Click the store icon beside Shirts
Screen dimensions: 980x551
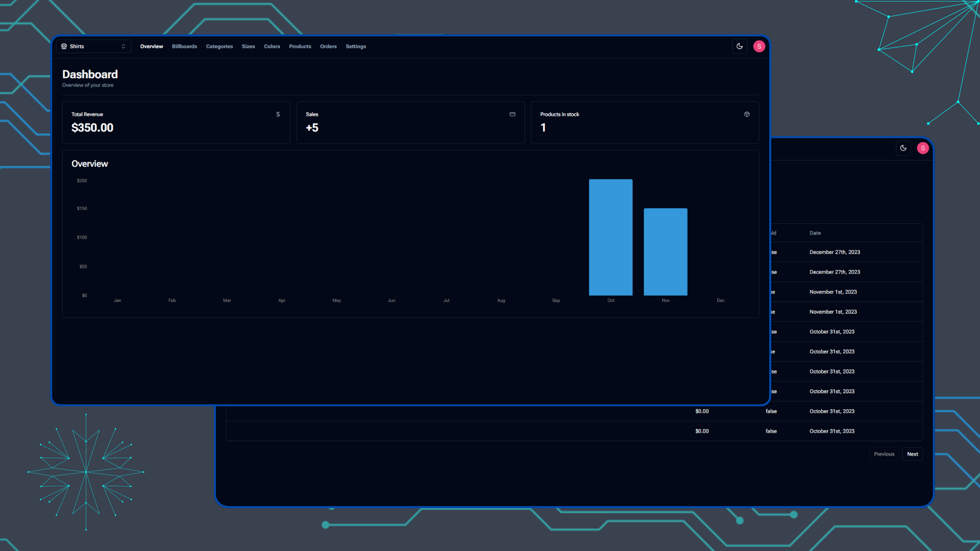point(64,46)
